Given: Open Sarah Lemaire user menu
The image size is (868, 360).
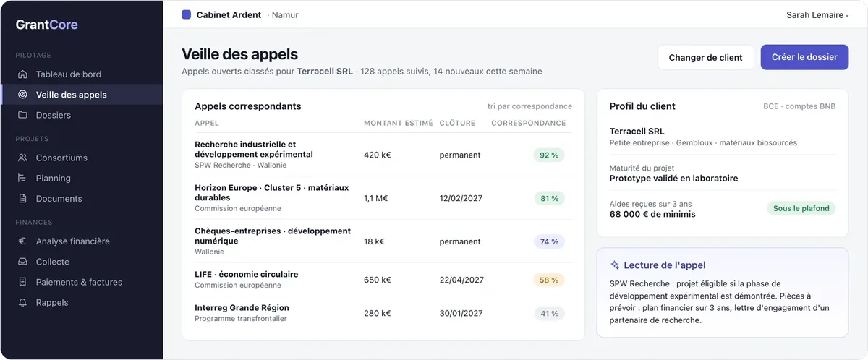Looking at the screenshot, I should [817, 15].
